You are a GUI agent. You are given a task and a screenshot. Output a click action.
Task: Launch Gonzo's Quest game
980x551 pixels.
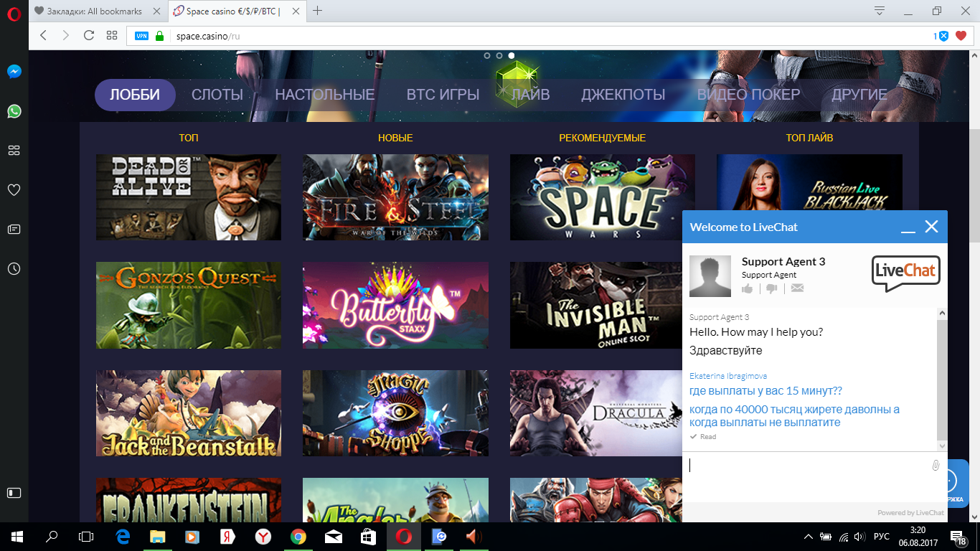[x=189, y=305]
